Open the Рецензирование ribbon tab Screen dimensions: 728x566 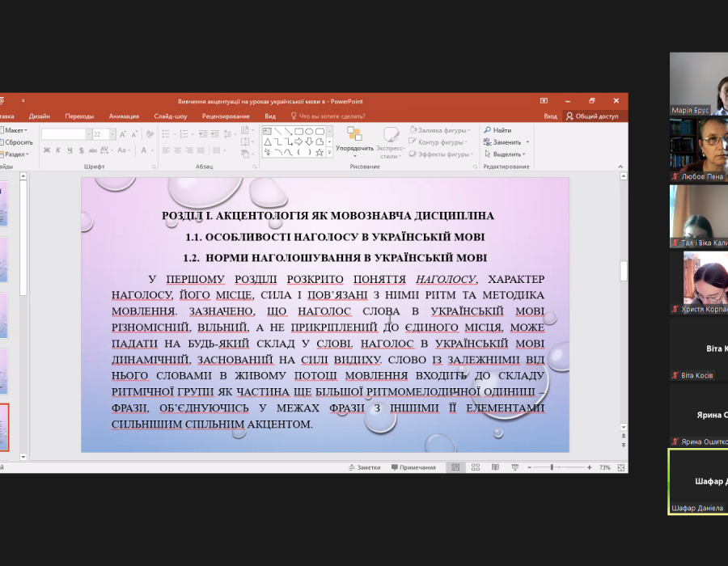[x=225, y=116]
